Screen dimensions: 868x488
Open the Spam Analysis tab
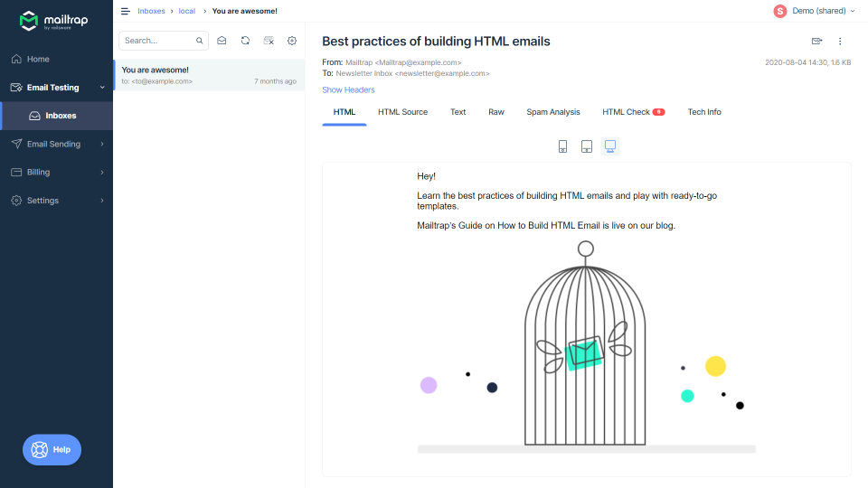click(553, 112)
